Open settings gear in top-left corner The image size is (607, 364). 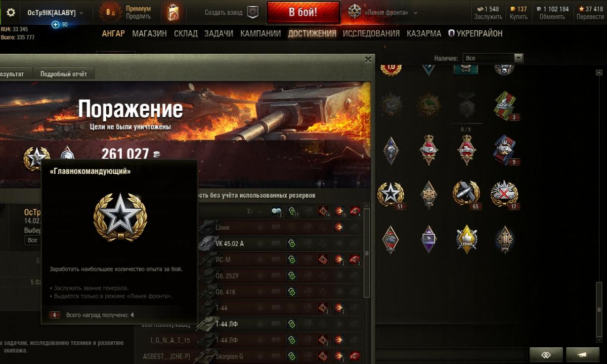pyautogui.click(x=10, y=13)
